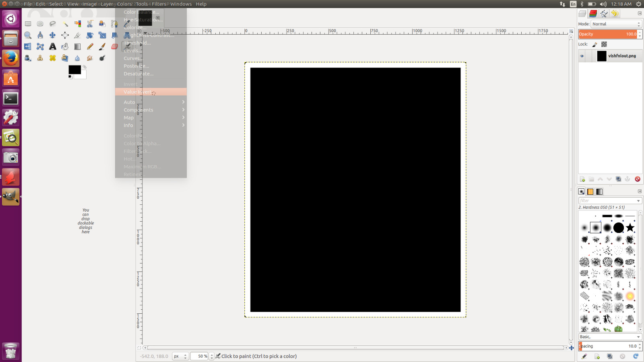Select the Smudge tool

click(x=90, y=58)
